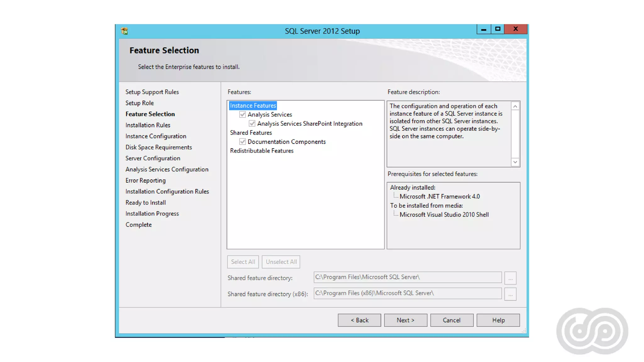Select the Shared Features tree node

(251, 133)
